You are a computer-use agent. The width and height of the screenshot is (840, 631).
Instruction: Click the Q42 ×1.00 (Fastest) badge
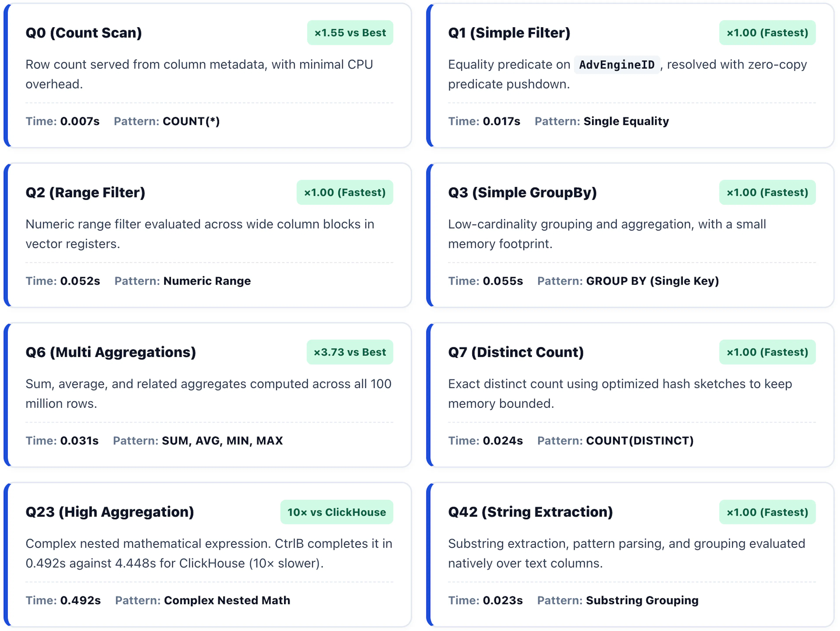coord(767,512)
